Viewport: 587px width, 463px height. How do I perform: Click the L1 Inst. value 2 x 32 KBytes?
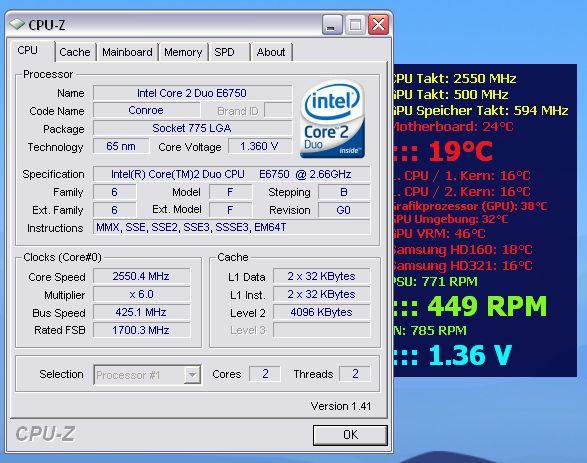322,294
